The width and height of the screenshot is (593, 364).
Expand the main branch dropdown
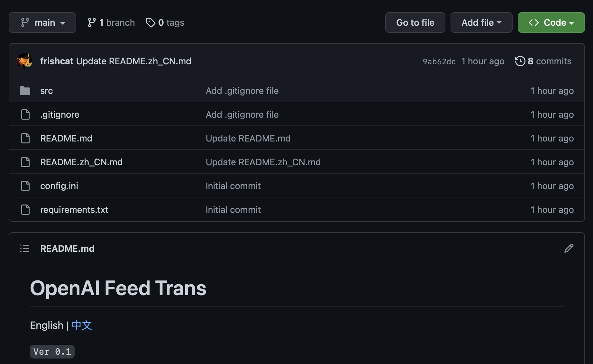pyautogui.click(x=42, y=23)
